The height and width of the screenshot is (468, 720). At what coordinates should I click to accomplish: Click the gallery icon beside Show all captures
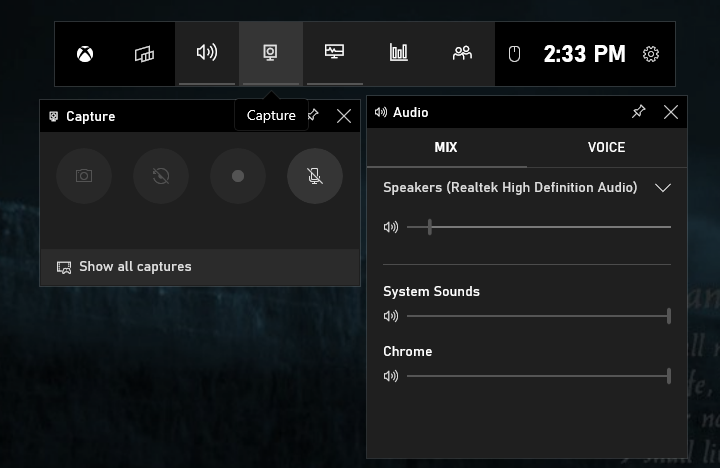pos(64,267)
